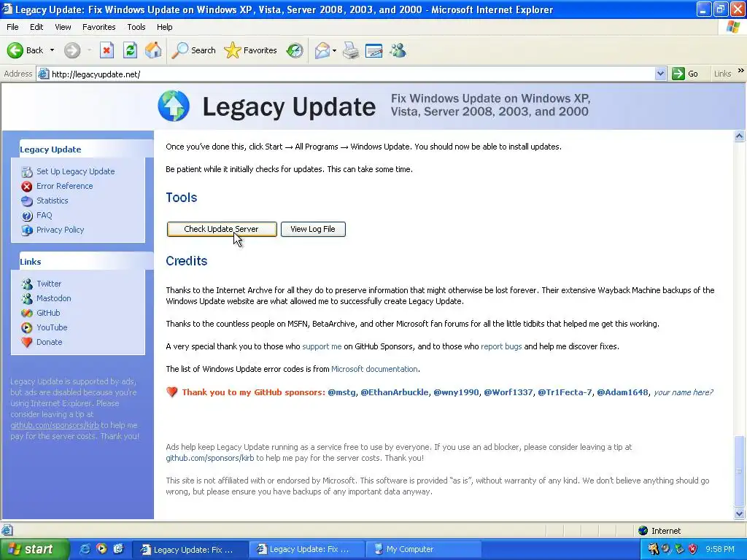Viewport: 747px width, 560px height.
Task: Click the page scrollbar down arrow
Action: point(740,513)
